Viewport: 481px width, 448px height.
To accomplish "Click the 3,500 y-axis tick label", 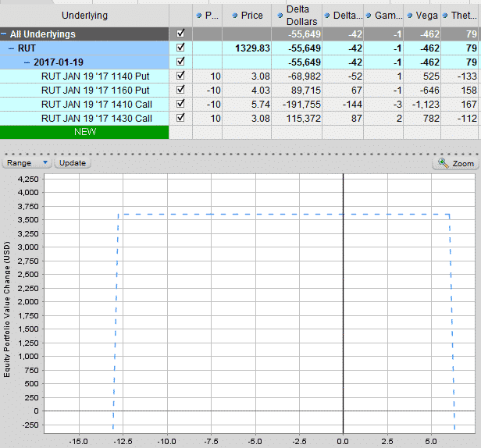I will (x=28, y=219).
